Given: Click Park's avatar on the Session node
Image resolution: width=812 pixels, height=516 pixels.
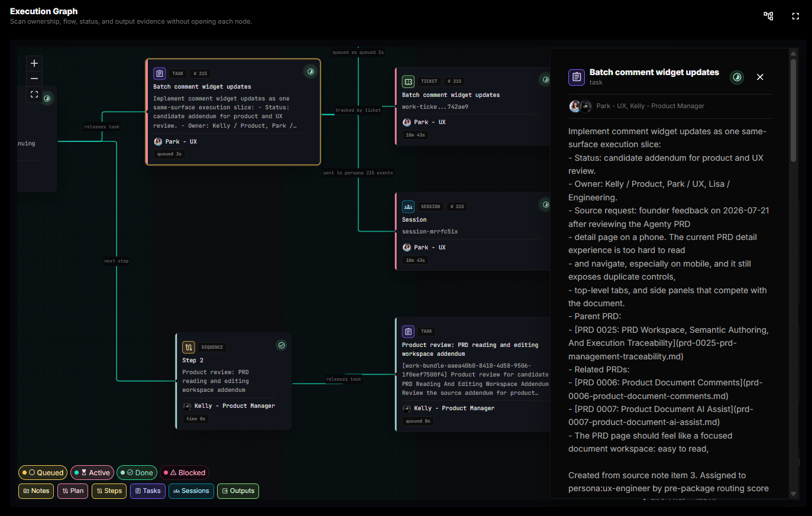Looking at the screenshot, I should click(407, 248).
